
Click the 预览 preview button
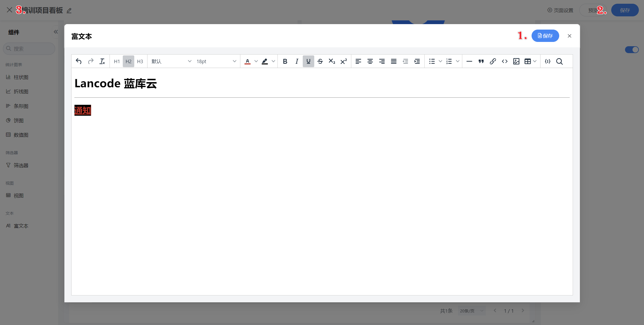[593, 10]
